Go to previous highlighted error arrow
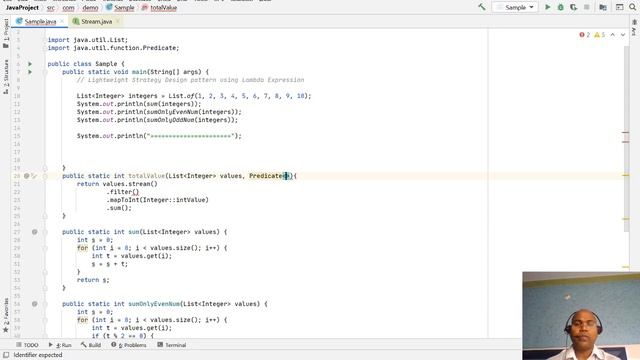 pyautogui.click(x=613, y=35)
